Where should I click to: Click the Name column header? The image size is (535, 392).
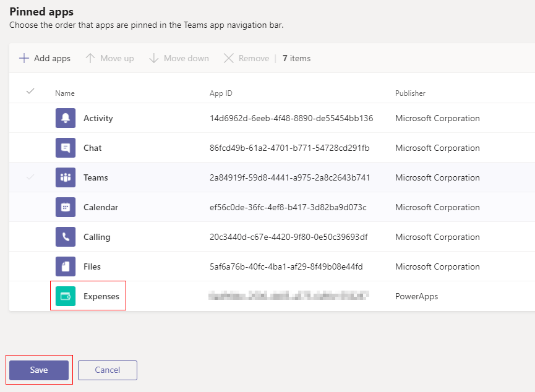tap(65, 93)
